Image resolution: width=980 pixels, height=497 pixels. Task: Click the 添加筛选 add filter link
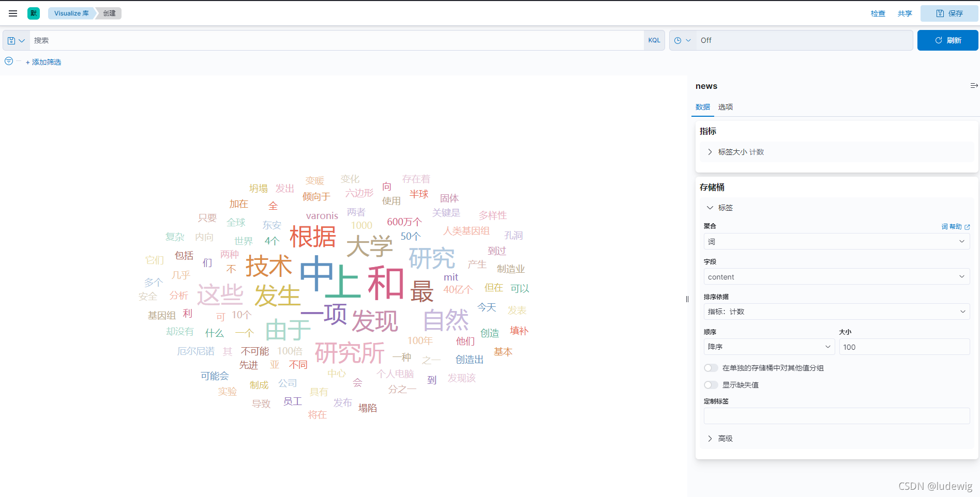pos(43,62)
